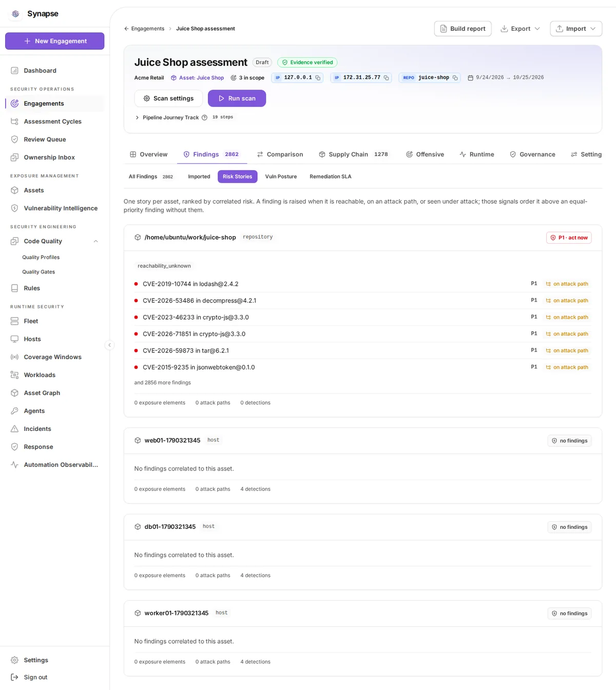This screenshot has width=616, height=690.
Task: Open the CVE-2015-9235 jsonwebtoken finding
Action: click(x=362, y=367)
